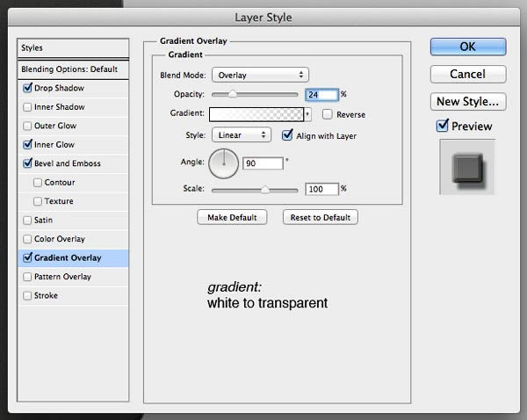
Task: Select the Bevel and Emboss label
Action: pos(68,163)
